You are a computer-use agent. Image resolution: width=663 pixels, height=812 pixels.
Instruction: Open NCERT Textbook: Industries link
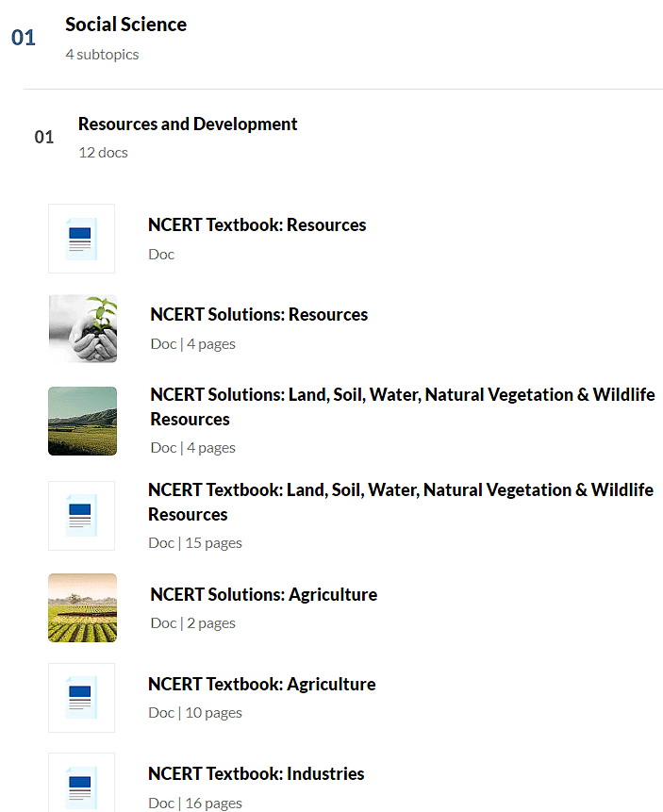pos(256,774)
